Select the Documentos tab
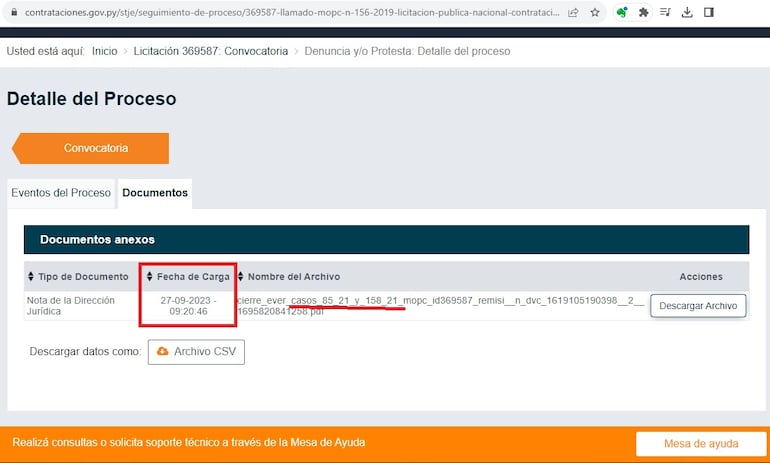Image resolution: width=770 pixels, height=463 pixels. tap(154, 193)
